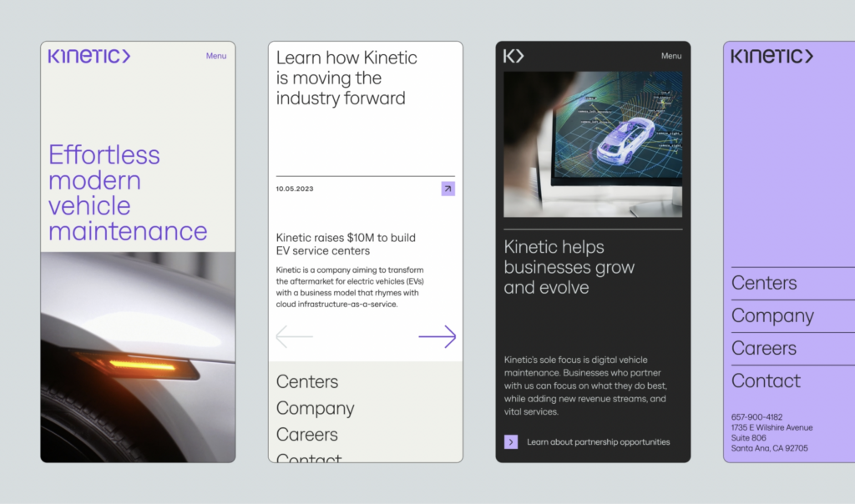855x504 pixels.
Task: Click the car headlight photo
Action: 138,359
